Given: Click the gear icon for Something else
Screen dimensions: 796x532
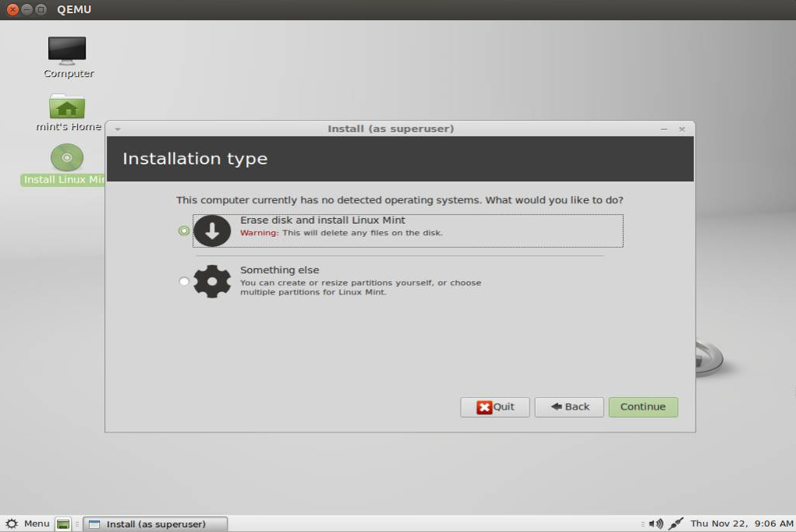Looking at the screenshot, I should coord(212,281).
